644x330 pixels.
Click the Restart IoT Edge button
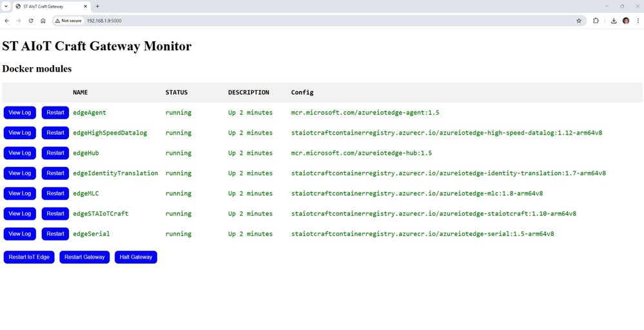(29, 257)
